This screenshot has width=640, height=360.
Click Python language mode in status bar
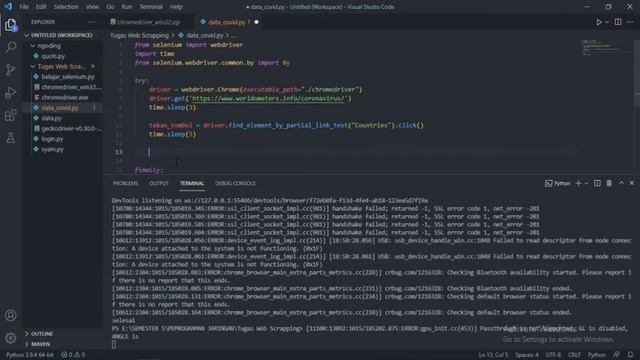[x=596, y=355]
